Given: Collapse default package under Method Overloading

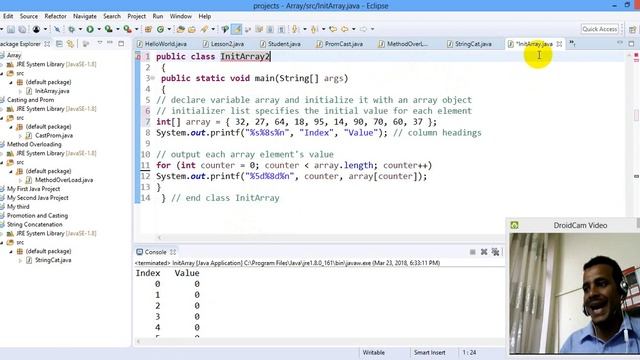Looking at the screenshot, I should click(x=11, y=171).
